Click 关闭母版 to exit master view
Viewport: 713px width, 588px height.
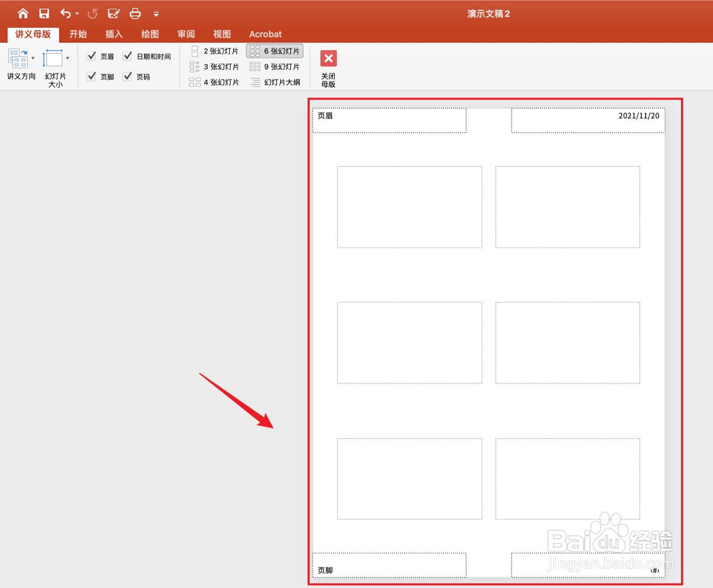(328, 68)
